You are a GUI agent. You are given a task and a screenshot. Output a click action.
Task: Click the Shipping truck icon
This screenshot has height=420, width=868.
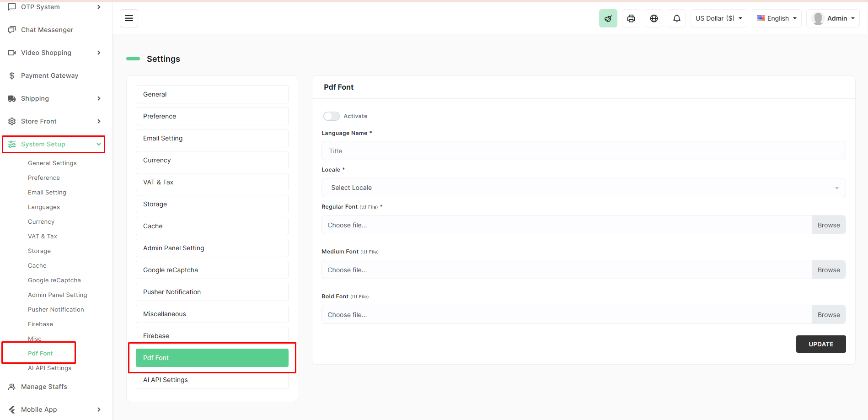(12, 98)
